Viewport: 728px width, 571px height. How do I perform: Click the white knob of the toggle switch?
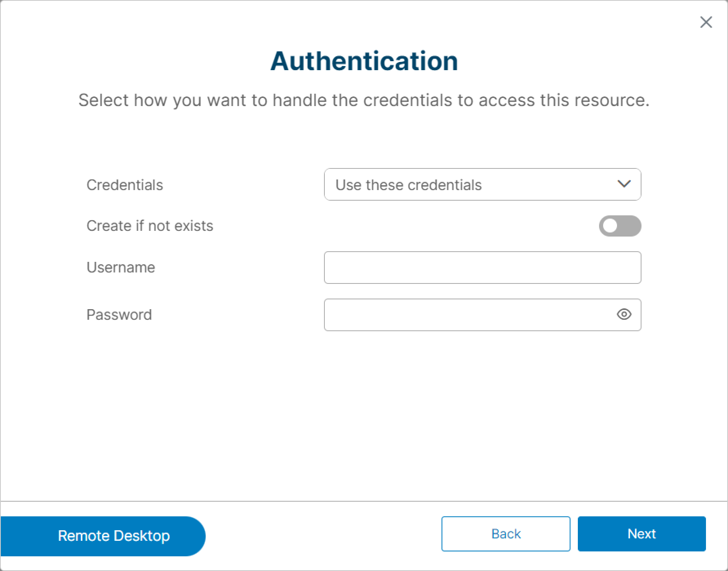coord(610,226)
